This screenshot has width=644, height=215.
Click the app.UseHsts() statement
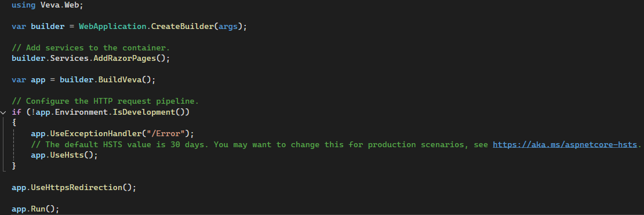[x=64, y=155]
